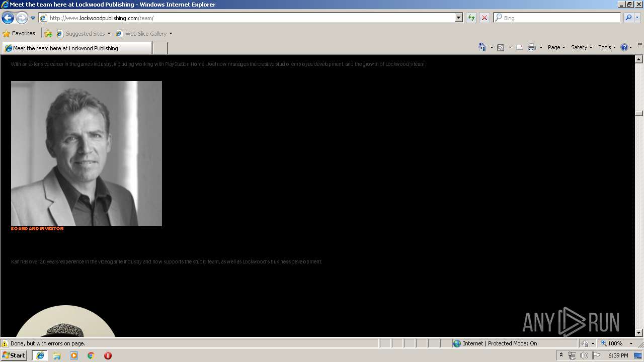This screenshot has height=362, width=644.
Task: Open the zoom level 100% control
Action: [x=612, y=343]
